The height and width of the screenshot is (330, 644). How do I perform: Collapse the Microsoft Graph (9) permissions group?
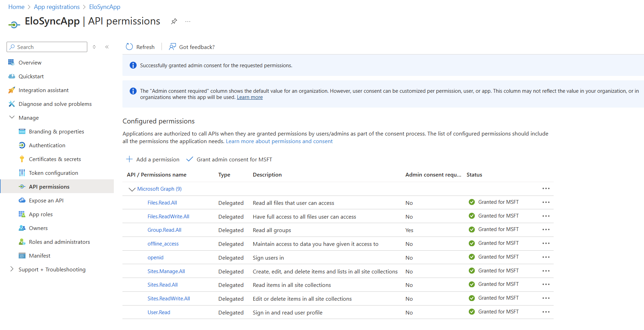click(x=132, y=189)
